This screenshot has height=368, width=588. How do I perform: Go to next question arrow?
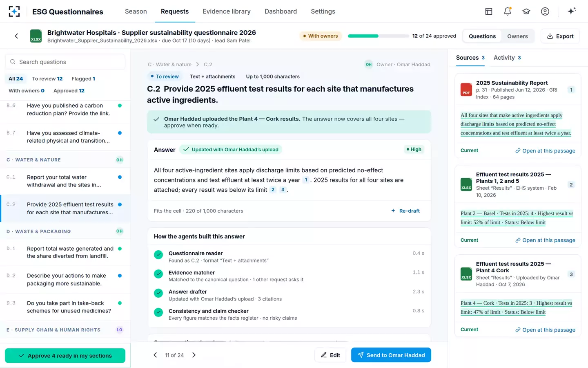(x=194, y=355)
